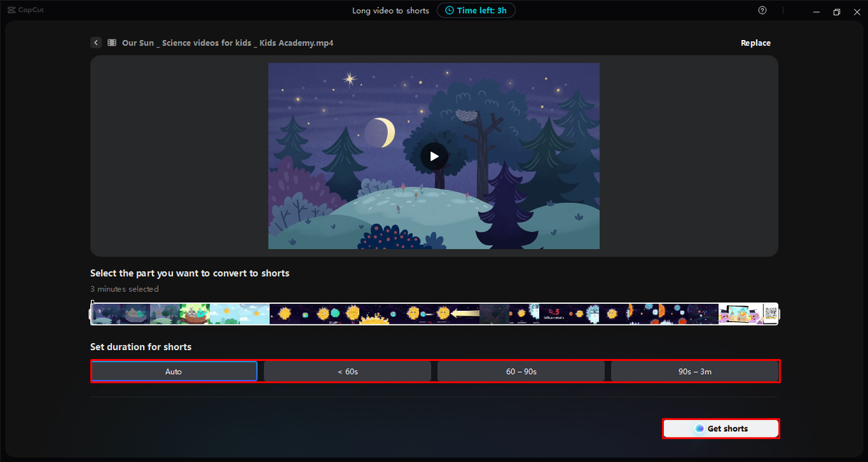The image size is (868, 462).
Task: Click bird nest frame in filmstrip
Action: (x=195, y=313)
